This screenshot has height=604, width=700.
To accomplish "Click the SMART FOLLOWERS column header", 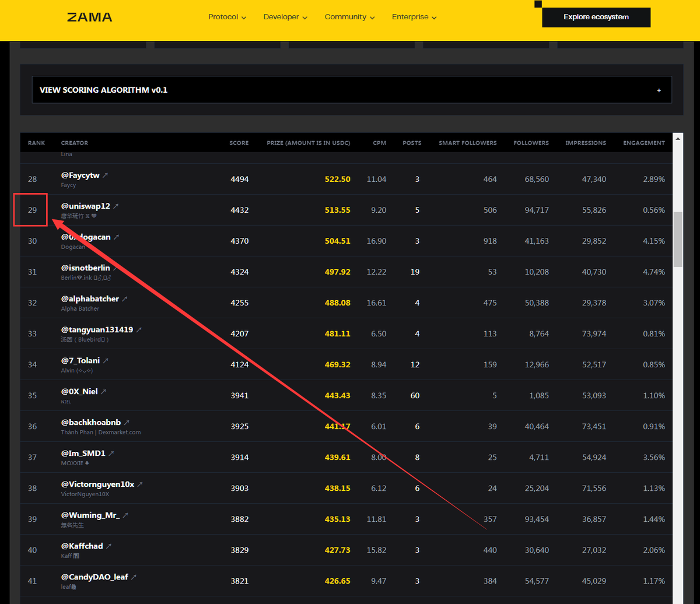I will click(468, 143).
